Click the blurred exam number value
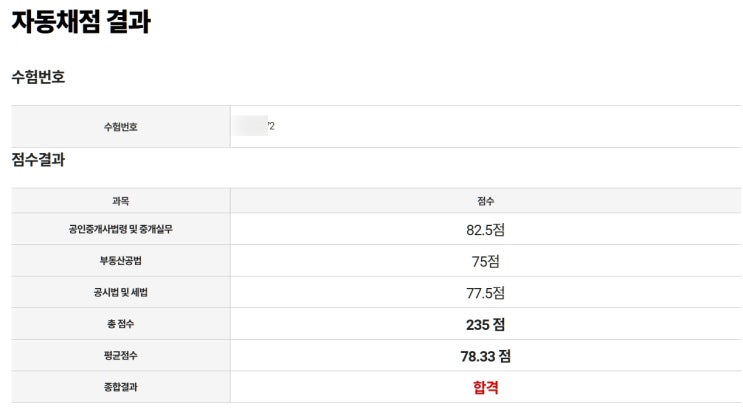743x418 pixels. click(x=253, y=126)
